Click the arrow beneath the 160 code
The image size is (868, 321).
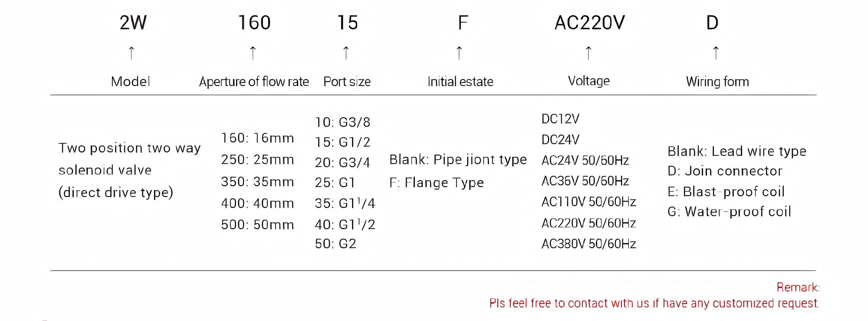253,53
